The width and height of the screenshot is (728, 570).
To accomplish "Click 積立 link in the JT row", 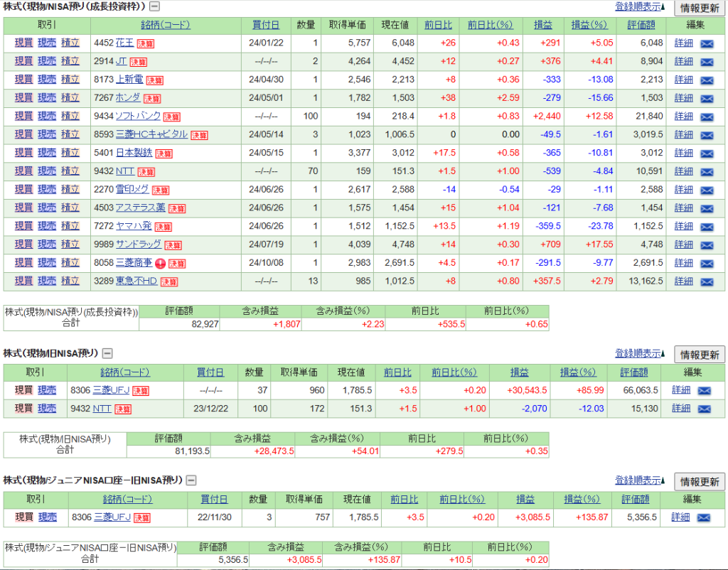I will 70,61.
